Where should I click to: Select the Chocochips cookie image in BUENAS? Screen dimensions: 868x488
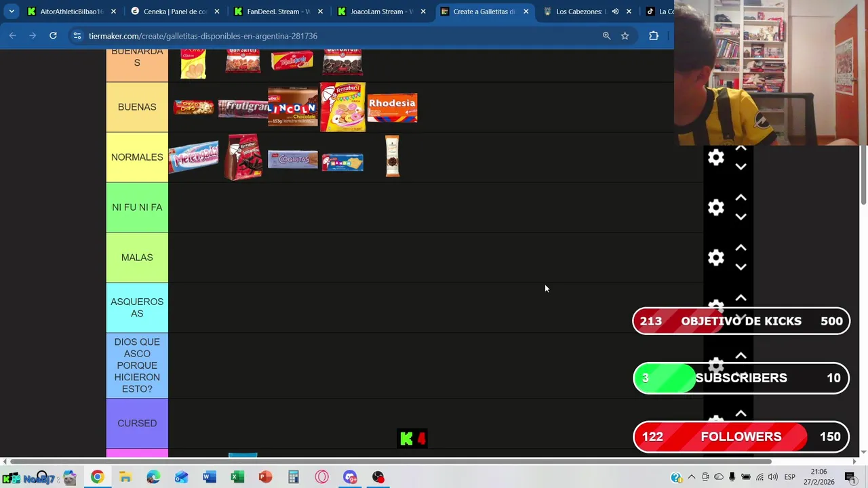[193, 108]
